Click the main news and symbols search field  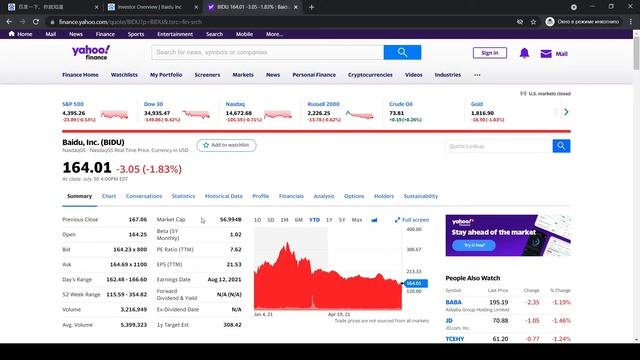point(267,52)
